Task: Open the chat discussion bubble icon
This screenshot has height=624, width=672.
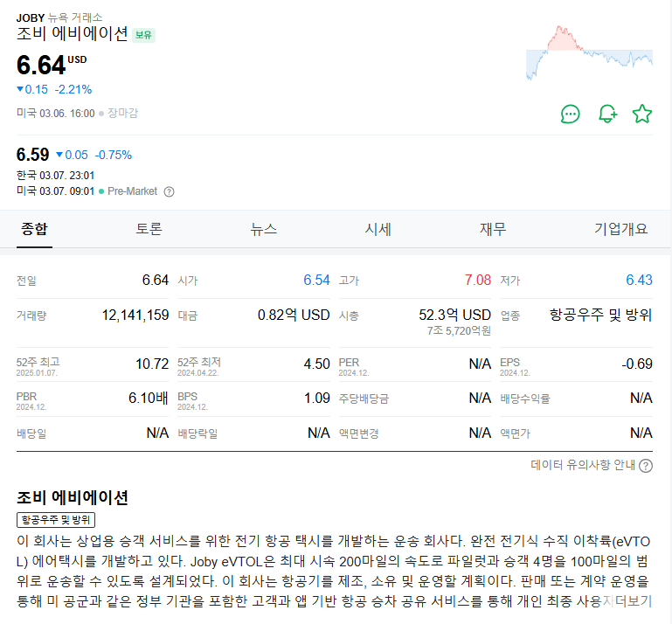Action: (571, 114)
